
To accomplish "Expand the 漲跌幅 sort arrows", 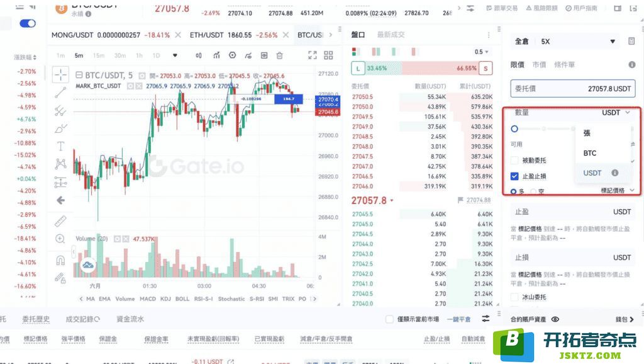I will coord(35,57).
